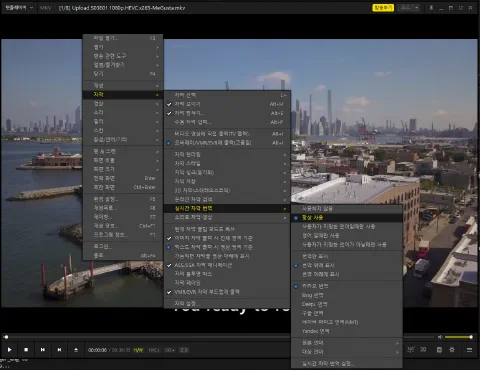Click the video codec indicator beside H/W
The width and height of the screenshot is (480, 370).
(x=154, y=350)
